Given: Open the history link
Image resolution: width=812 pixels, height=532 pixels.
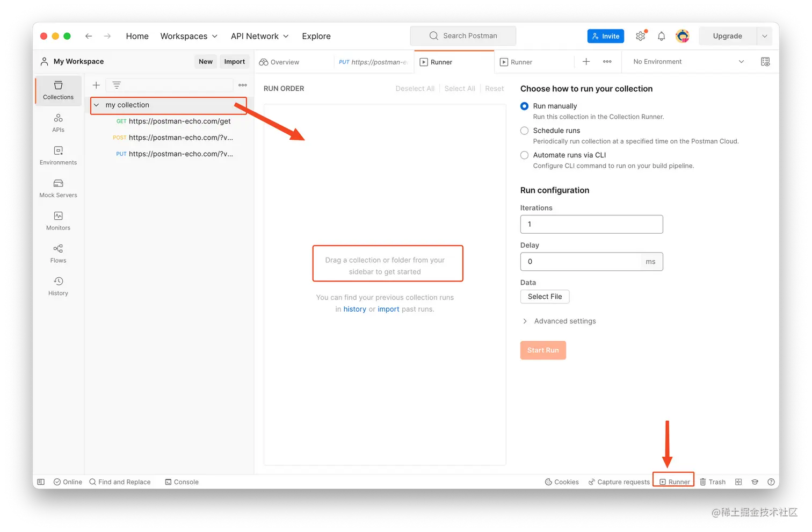Looking at the screenshot, I should coord(354,310).
